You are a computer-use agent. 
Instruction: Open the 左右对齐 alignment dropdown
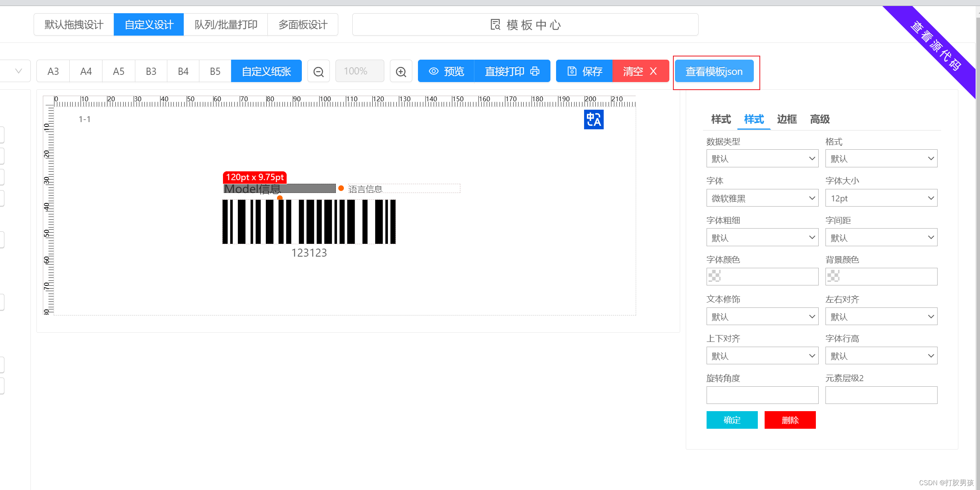pyautogui.click(x=881, y=317)
